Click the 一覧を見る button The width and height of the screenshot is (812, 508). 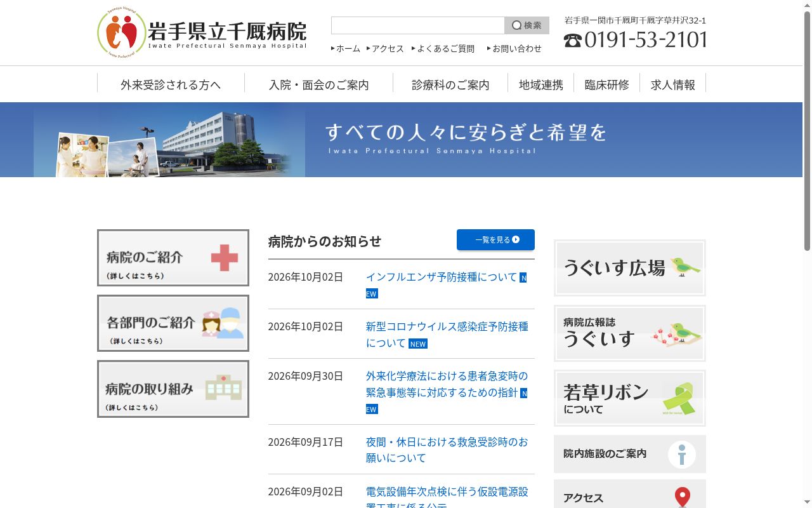click(x=495, y=239)
